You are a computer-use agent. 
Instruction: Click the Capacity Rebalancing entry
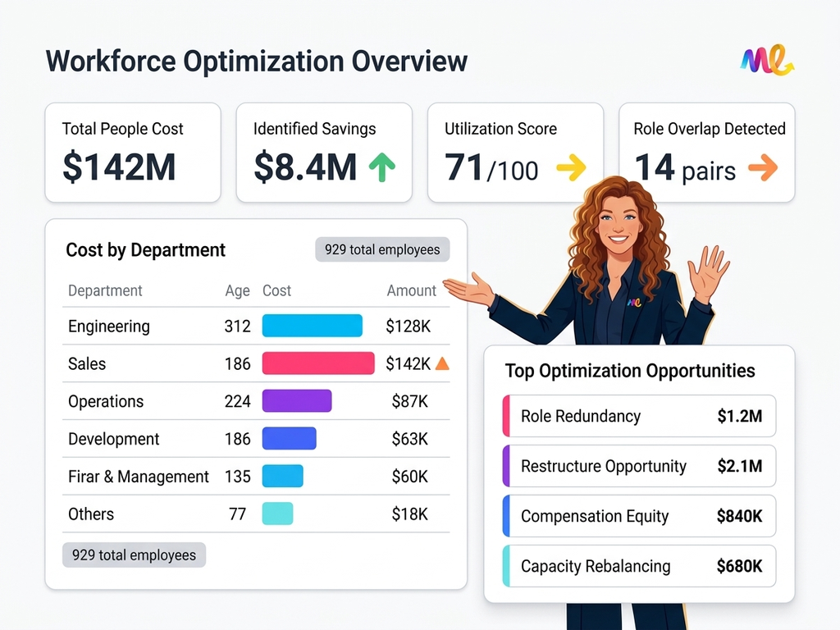click(x=638, y=566)
